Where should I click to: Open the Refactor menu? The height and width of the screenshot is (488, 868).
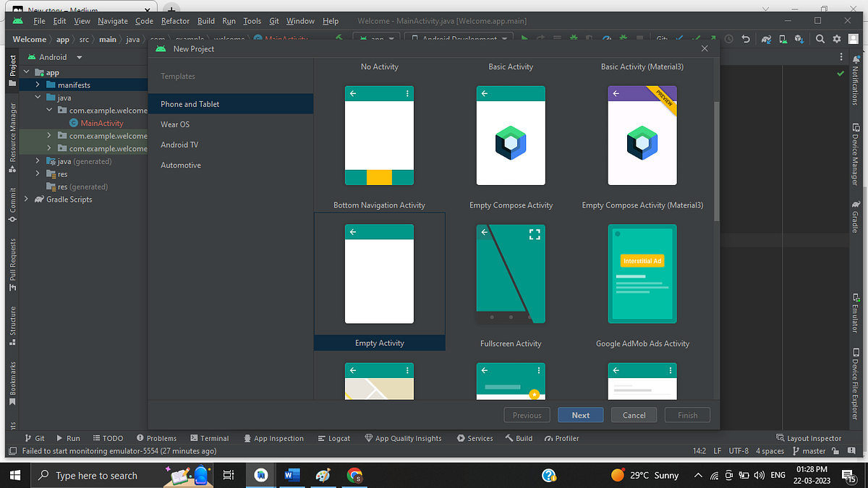pos(175,21)
